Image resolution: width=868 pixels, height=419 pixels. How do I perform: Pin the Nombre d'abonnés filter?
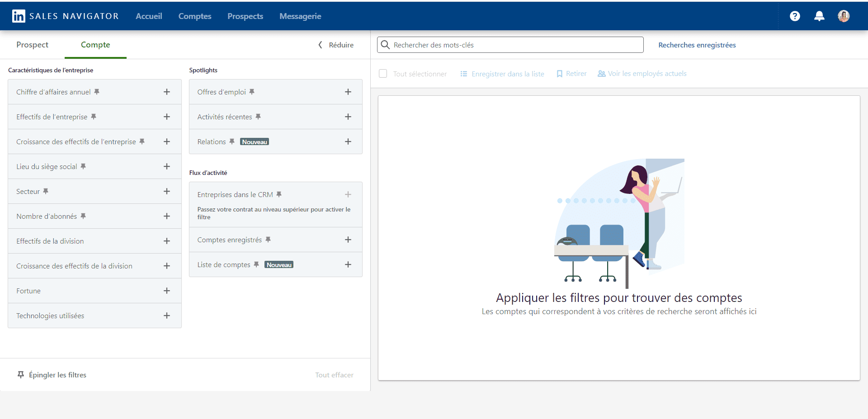[x=83, y=216]
